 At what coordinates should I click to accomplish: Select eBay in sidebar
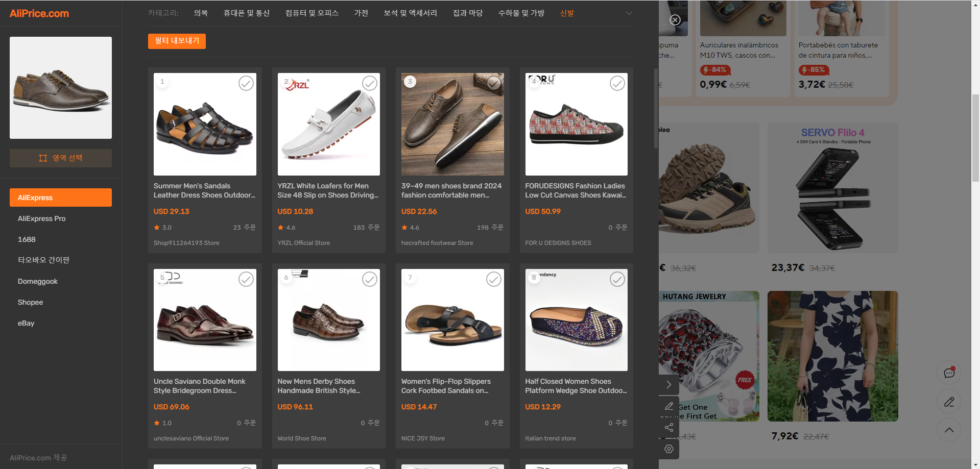click(x=61, y=323)
